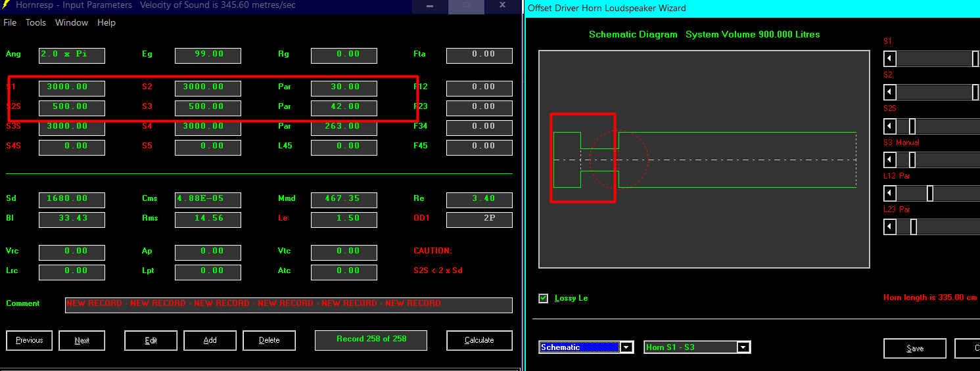This screenshot has width=980, height=371.
Task: Click the Calculate button
Action: point(479,340)
